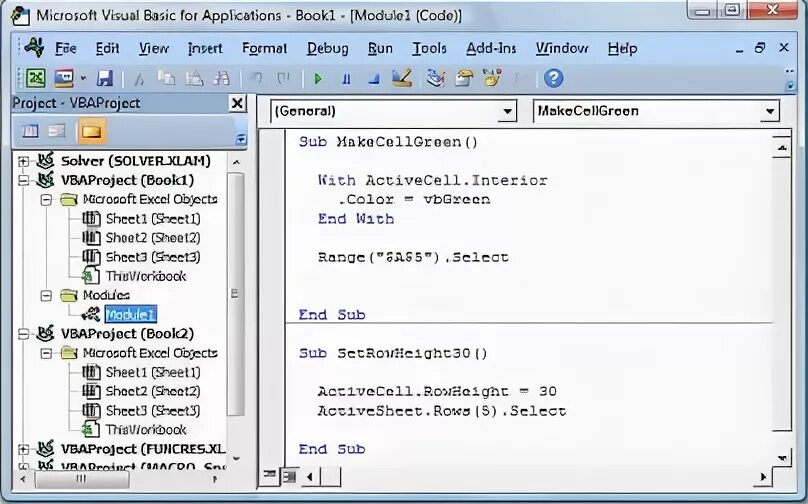Open the Edit menu
Image resolution: width=808 pixels, height=504 pixels.
coord(107,48)
